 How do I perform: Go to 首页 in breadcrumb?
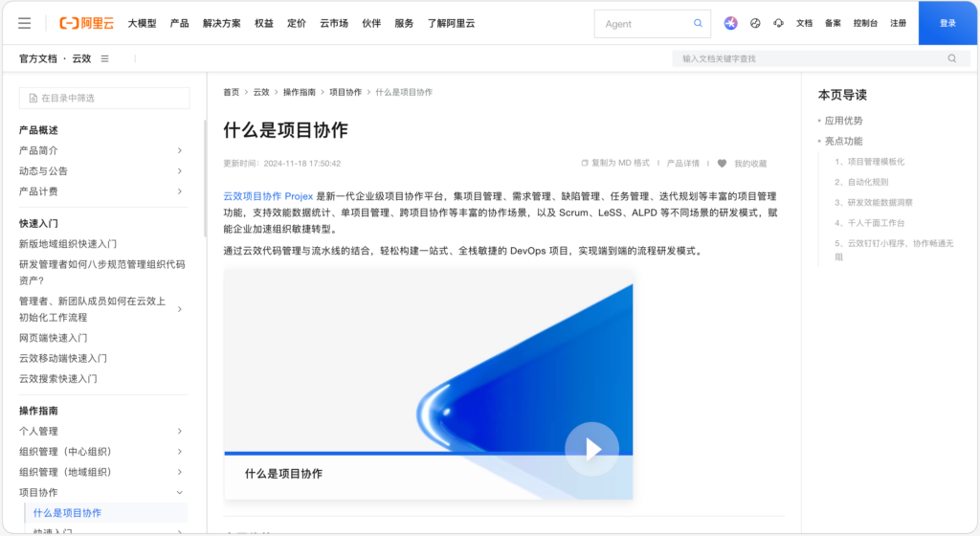[232, 93]
